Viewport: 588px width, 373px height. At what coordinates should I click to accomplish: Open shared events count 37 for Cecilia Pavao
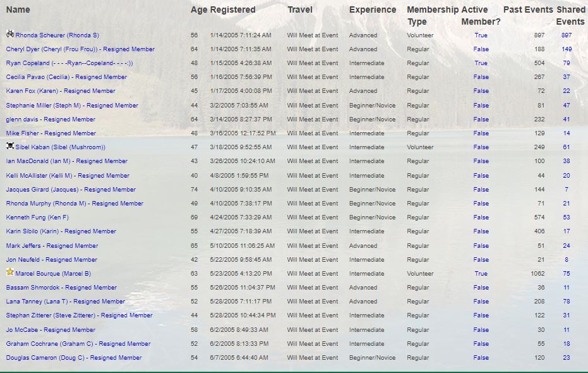(x=567, y=77)
